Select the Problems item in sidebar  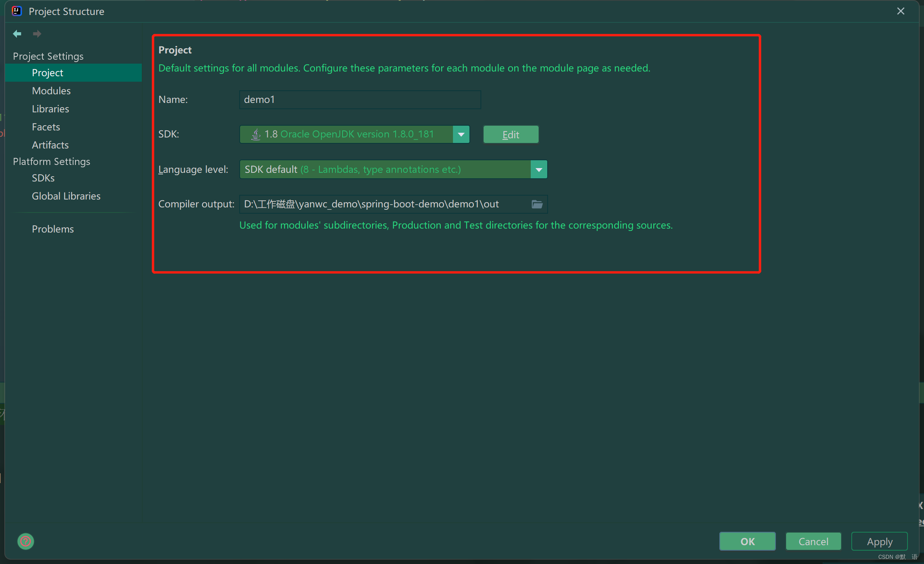[x=53, y=229]
